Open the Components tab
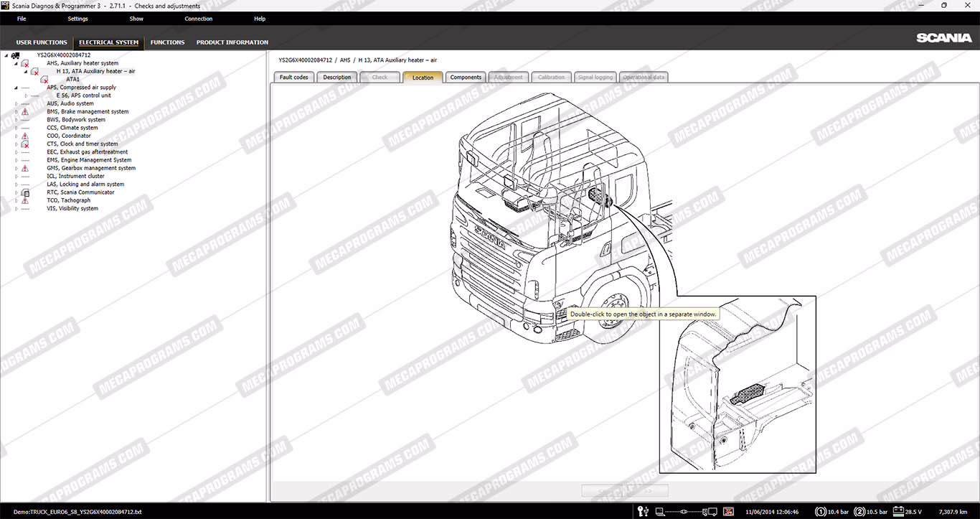980x519 pixels. click(x=466, y=77)
